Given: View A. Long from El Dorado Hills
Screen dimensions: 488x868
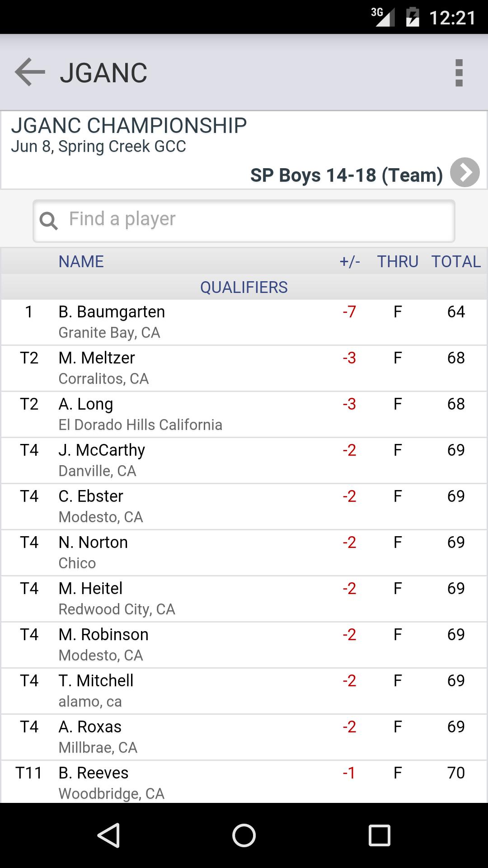Looking at the screenshot, I should pos(244,415).
